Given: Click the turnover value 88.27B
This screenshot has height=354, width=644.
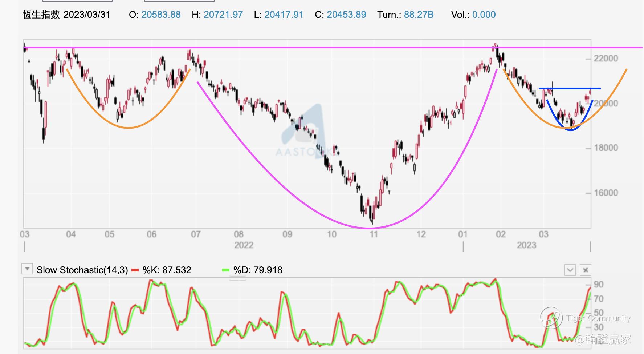Looking at the screenshot, I should (419, 15).
